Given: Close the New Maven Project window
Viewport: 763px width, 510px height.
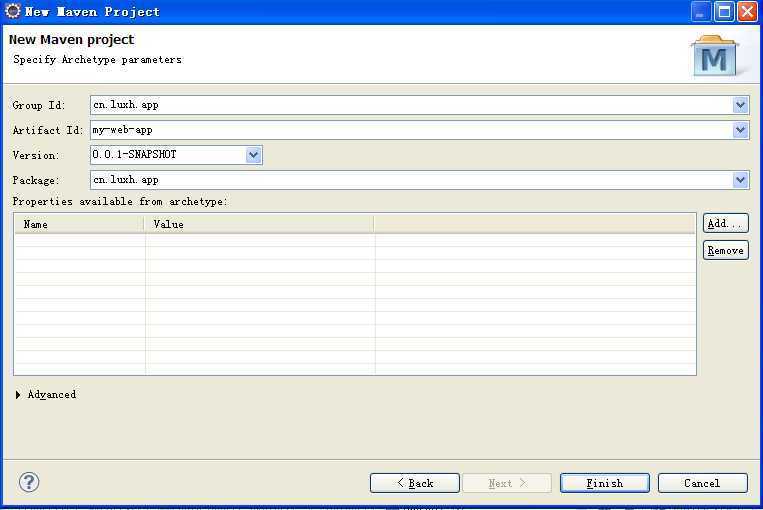Looking at the screenshot, I should tap(747, 12).
